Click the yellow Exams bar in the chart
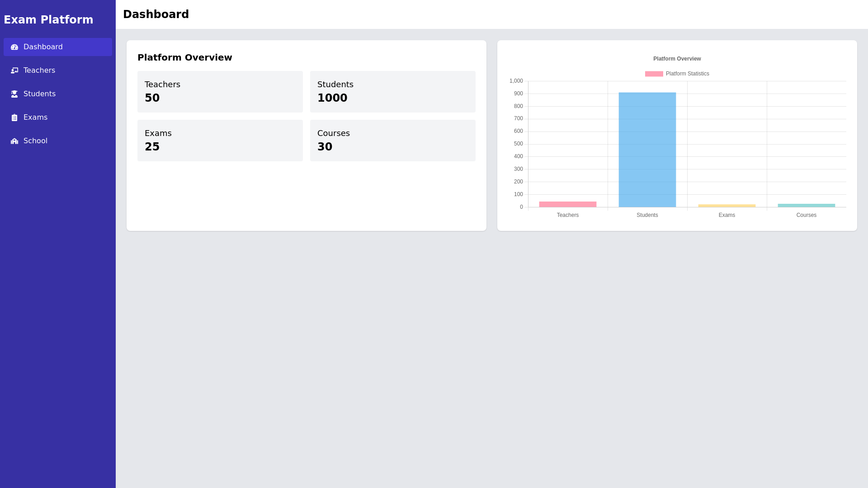This screenshot has height=488, width=868. point(727,205)
